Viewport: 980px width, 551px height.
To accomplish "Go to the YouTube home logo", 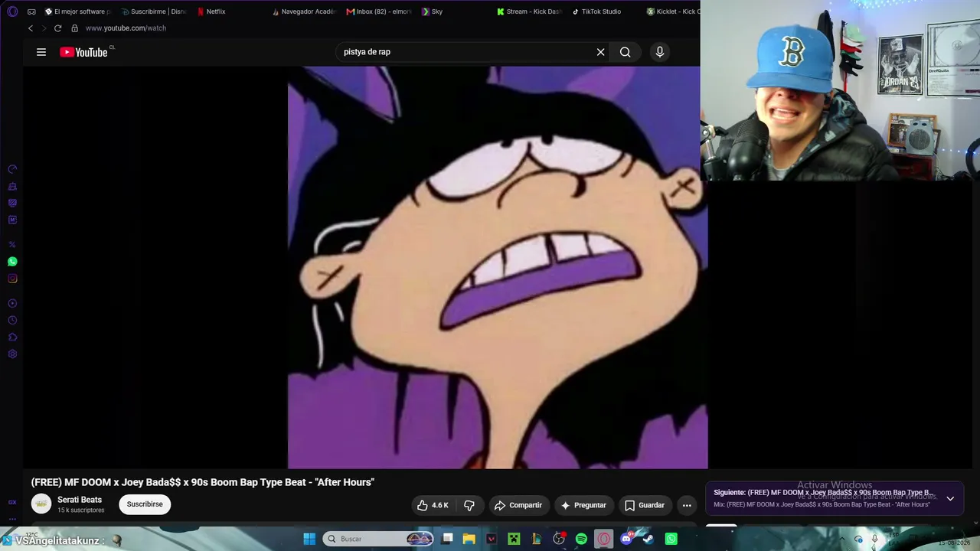I will (83, 52).
